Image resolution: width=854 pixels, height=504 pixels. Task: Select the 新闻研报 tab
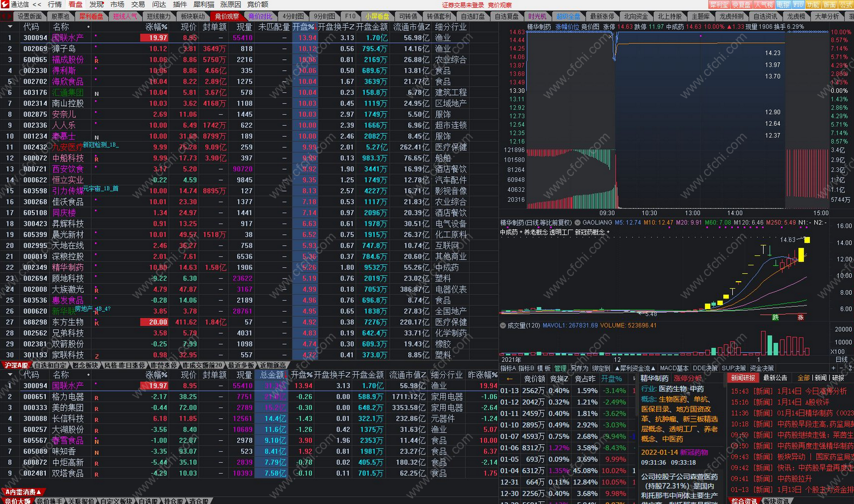coord(743,378)
